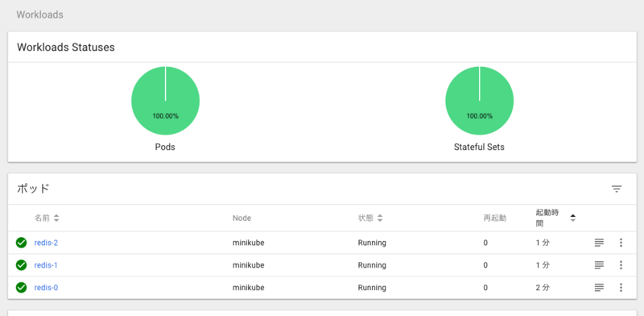This screenshot has height=316, width=644.
Task: Click the Workloads Statuses heading
Action: [66, 48]
